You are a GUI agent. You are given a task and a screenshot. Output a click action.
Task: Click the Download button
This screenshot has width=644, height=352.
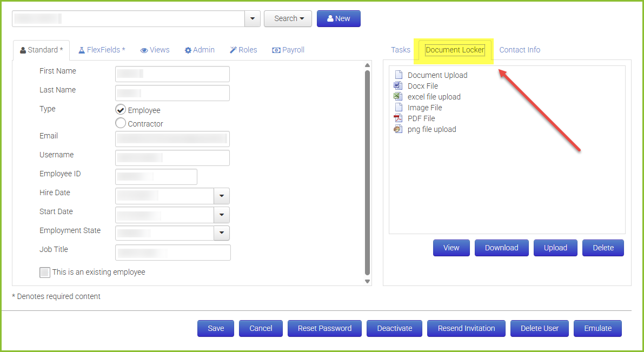coord(501,248)
